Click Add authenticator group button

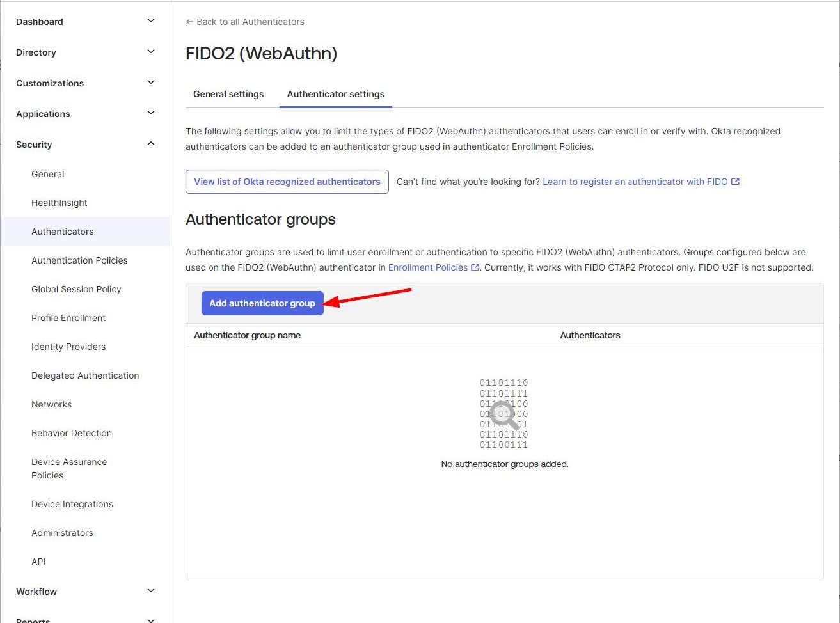point(262,303)
